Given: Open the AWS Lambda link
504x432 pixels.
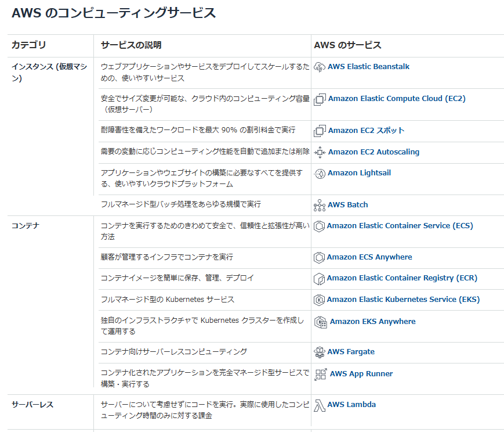Looking at the screenshot, I should 351,405.
